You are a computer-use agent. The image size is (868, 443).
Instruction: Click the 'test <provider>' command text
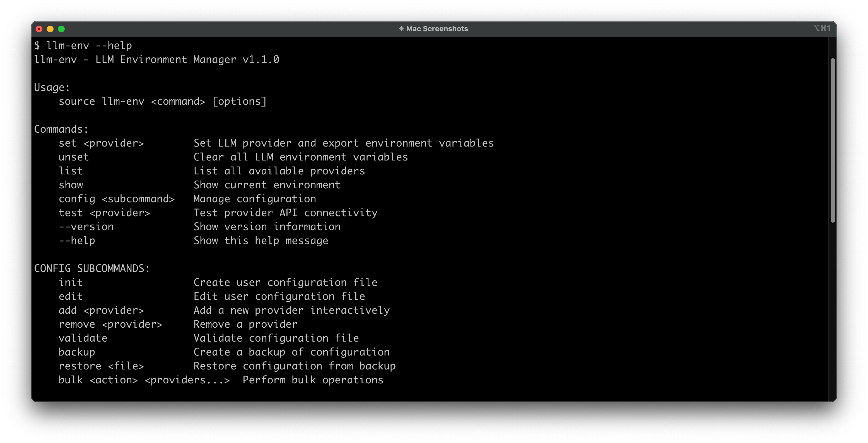(104, 213)
